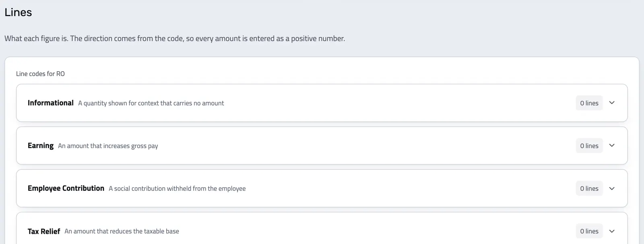The height and width of the screenshot is (244, 644).
Task: Click description 'A quantity shown for context'
Action: (151, 103)
